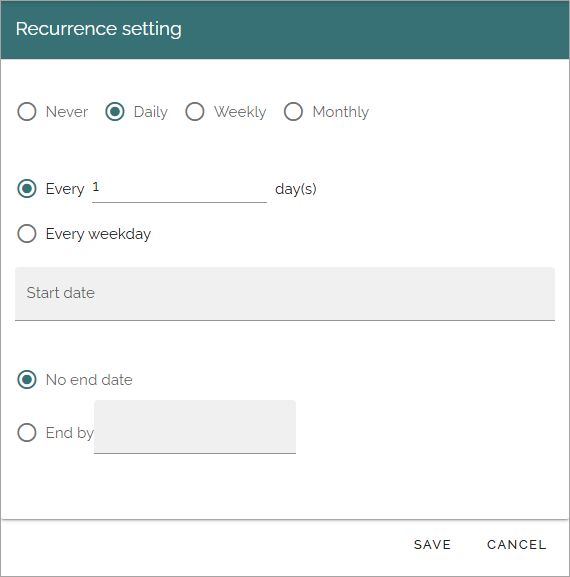
Task: Choose the Weekly recurrence radio button
Action: click(195, 111)
